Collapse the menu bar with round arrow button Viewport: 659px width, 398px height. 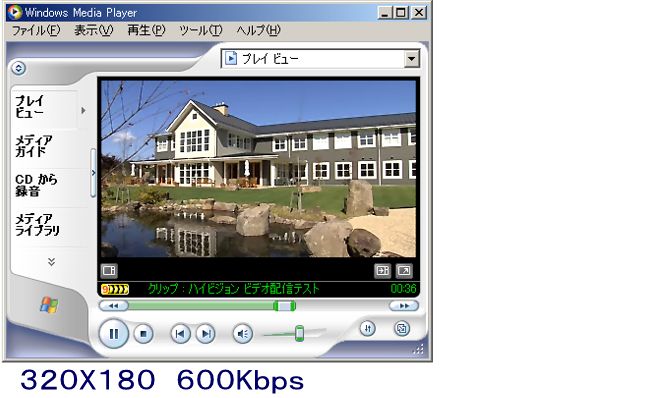(x=18, y=68)
